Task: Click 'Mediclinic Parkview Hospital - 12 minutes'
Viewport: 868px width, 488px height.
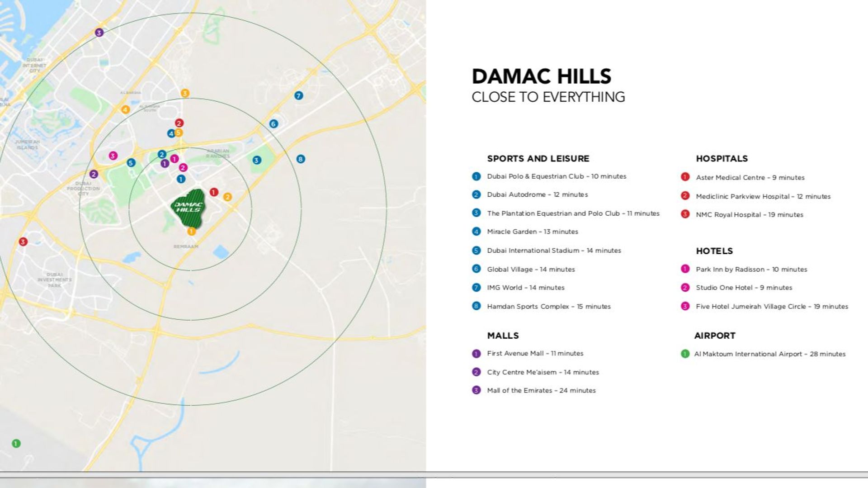Action: click(763, 197)
